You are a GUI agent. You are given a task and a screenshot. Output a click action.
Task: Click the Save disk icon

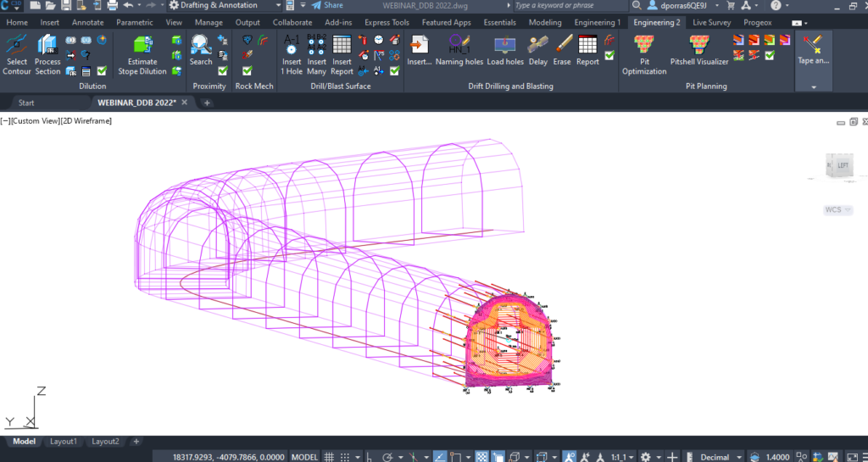(x=66, y=6)
